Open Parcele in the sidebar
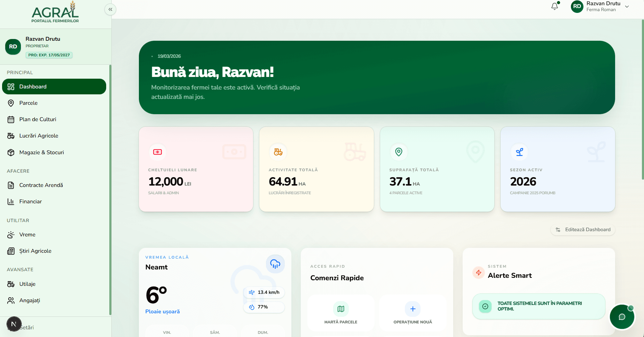 click(29, 103)
